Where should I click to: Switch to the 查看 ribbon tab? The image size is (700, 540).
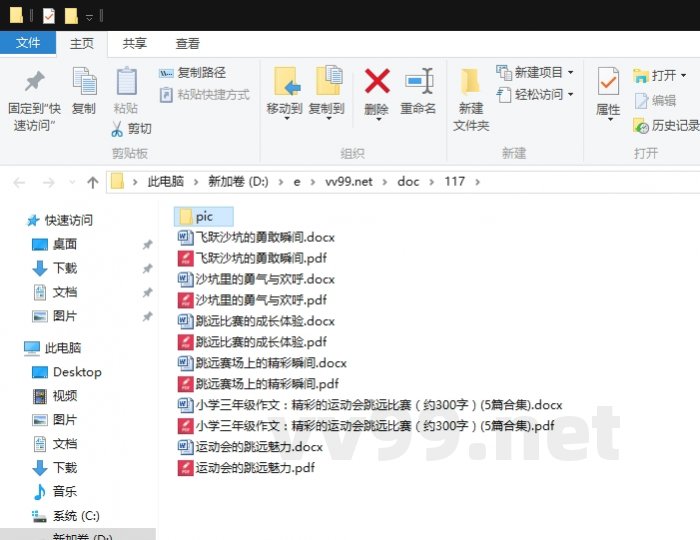click(187, 43)
